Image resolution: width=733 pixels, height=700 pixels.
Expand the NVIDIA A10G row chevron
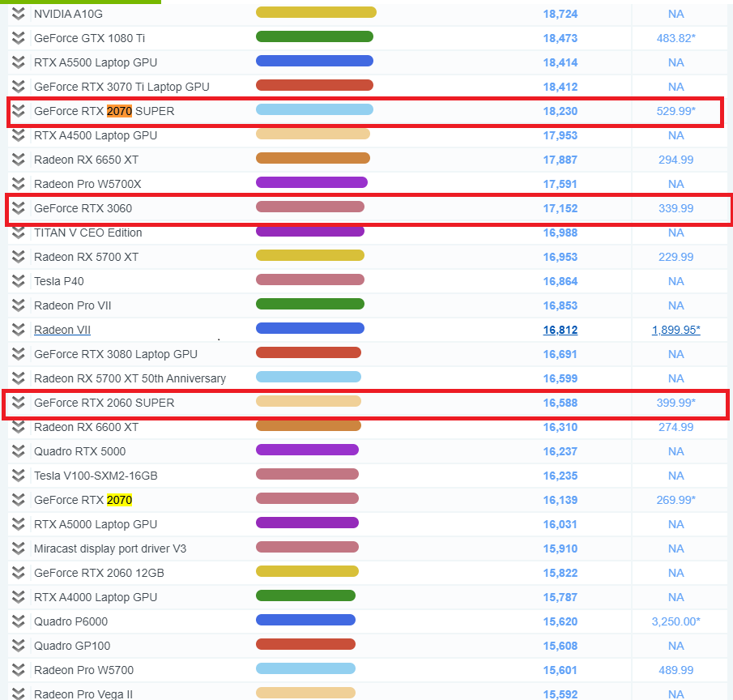19,14
